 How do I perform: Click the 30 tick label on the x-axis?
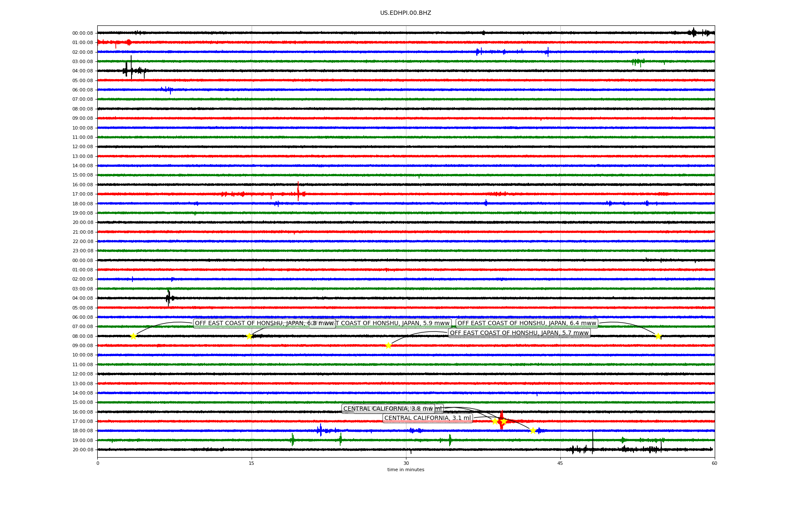pyautogui.click(x=406, y=463)
